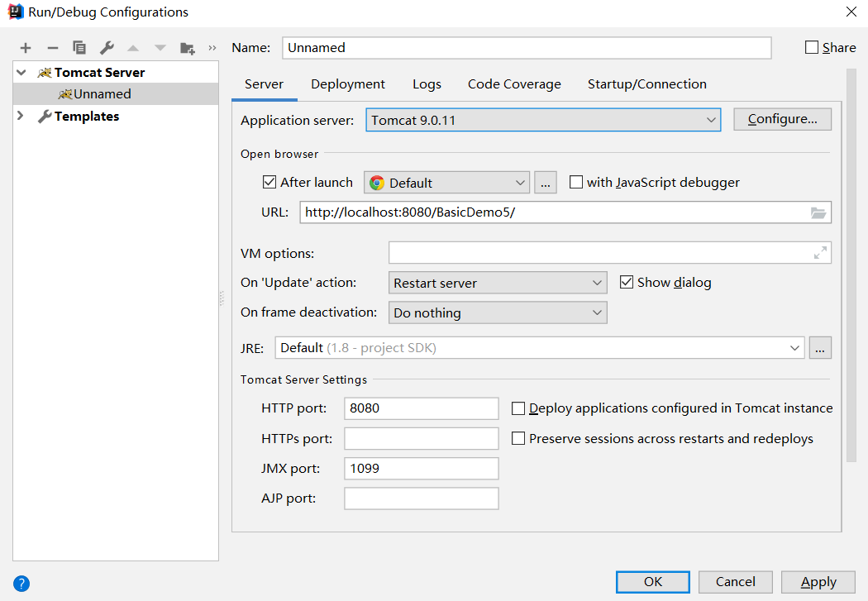Image resolution: width=868 pixels, height=601 pixels.
Task: Click the expand icon in VM options
Action: click(820, 253)
